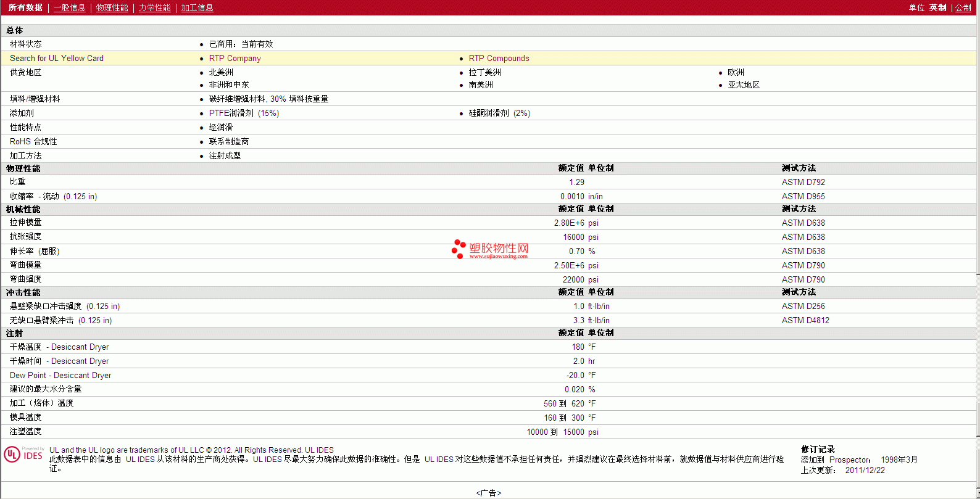Switch to the 加工信息 tab

pos(197,7)
